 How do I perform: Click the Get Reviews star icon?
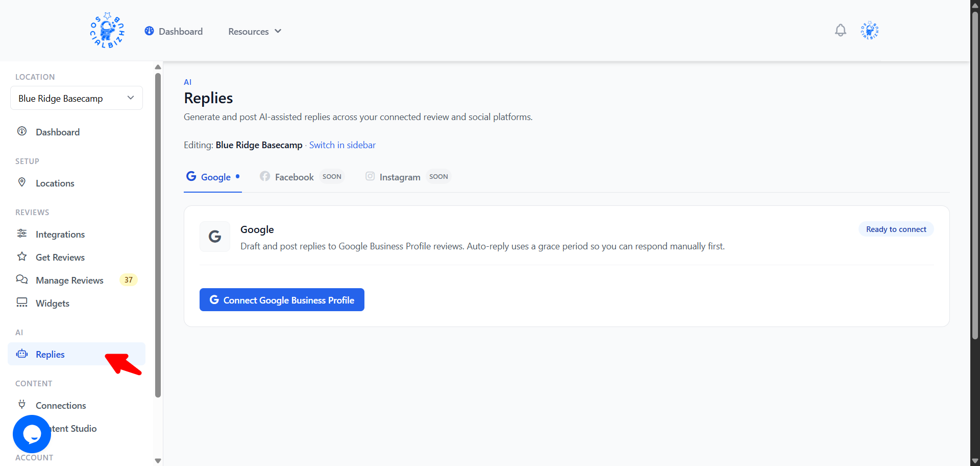[x=22, y=257]
